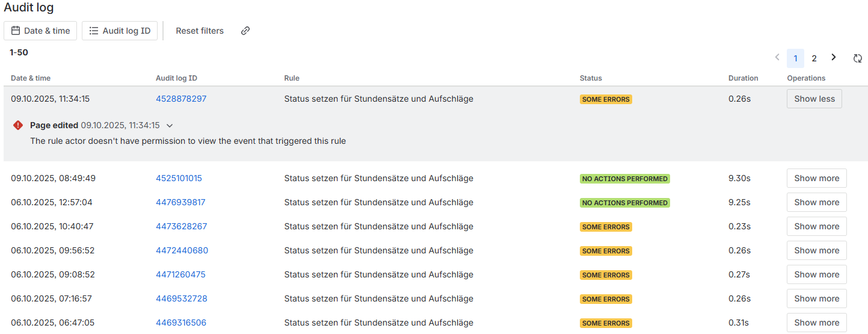Click SOME ERRORS badge at 09:56:52
This screenshot has height=334, width=868.
pos(606,251)
